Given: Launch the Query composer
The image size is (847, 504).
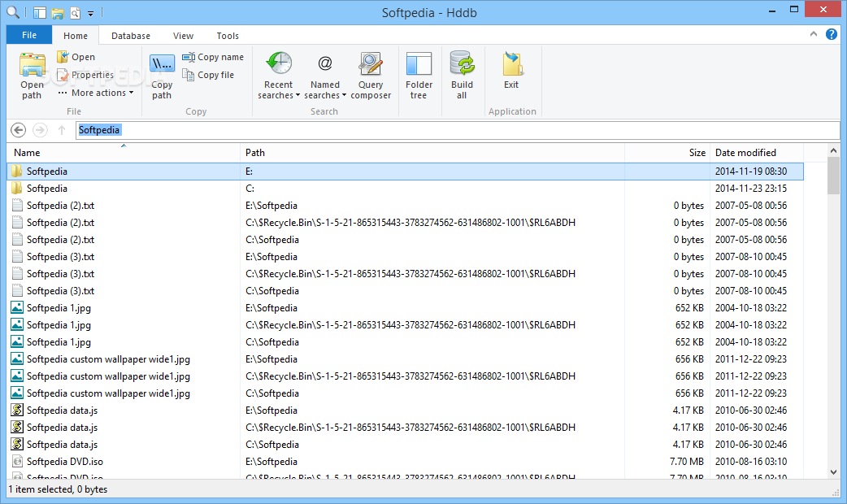Looking at the screenshot, I should tap(371, 75).
